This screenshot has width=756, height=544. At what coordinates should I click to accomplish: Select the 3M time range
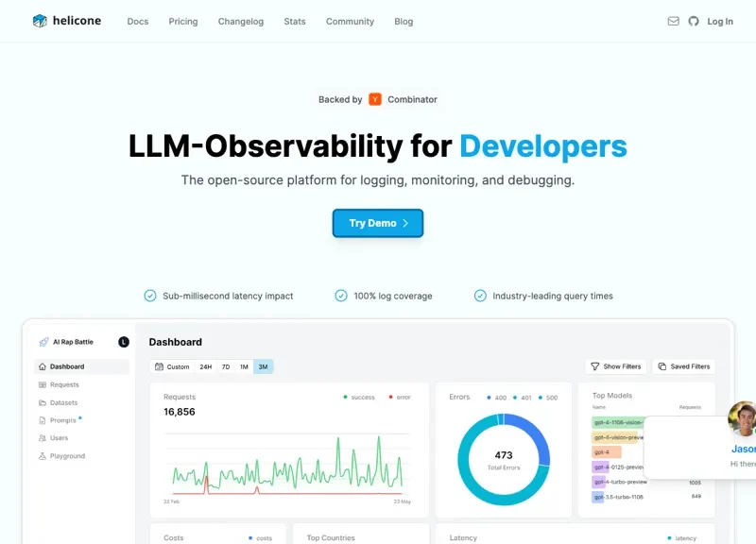[x=264, y=366]
